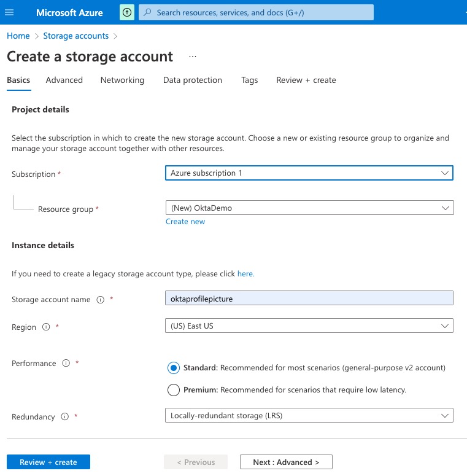Select the Premium performance option
Image resolution: width=467 pixels, height=476 pixels.
pos(174,390)
